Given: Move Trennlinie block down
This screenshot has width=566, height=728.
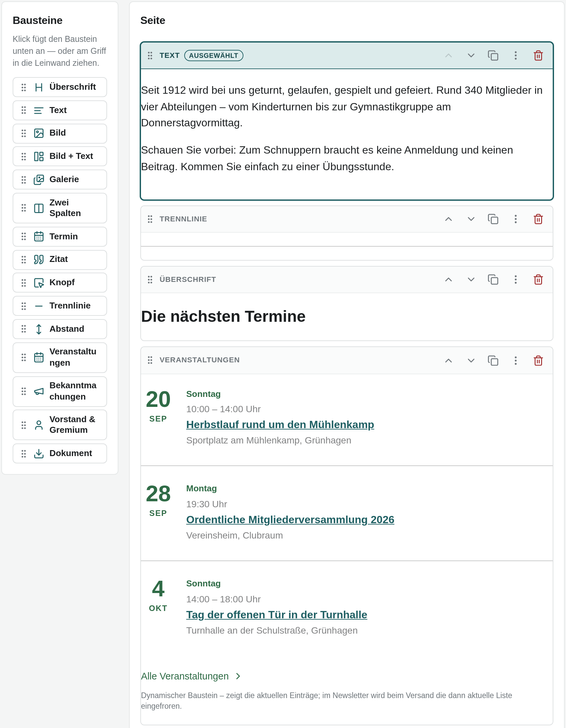Looking at the screenshot, I should [x=471, y=219].
